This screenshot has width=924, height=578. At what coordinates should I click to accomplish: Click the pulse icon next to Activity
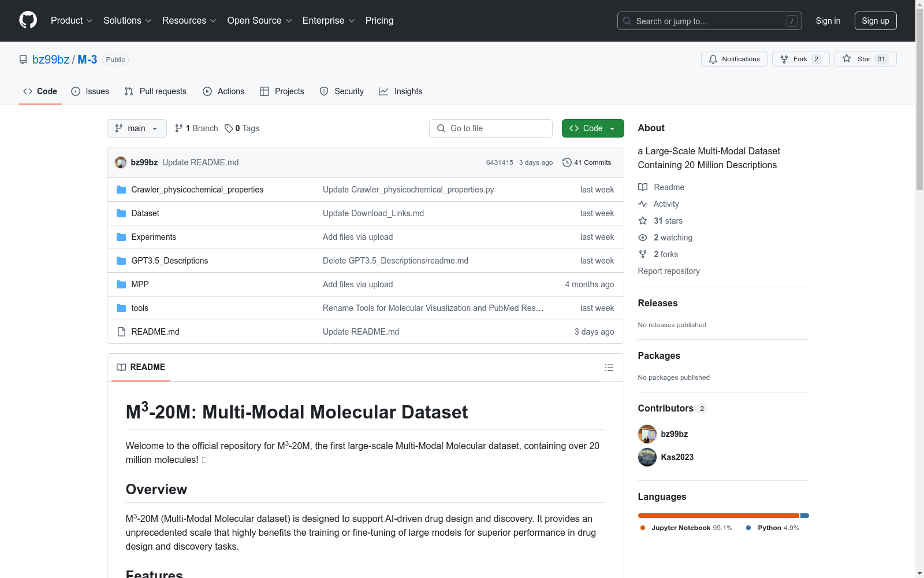pyautogui.click(x=643, y=204)
